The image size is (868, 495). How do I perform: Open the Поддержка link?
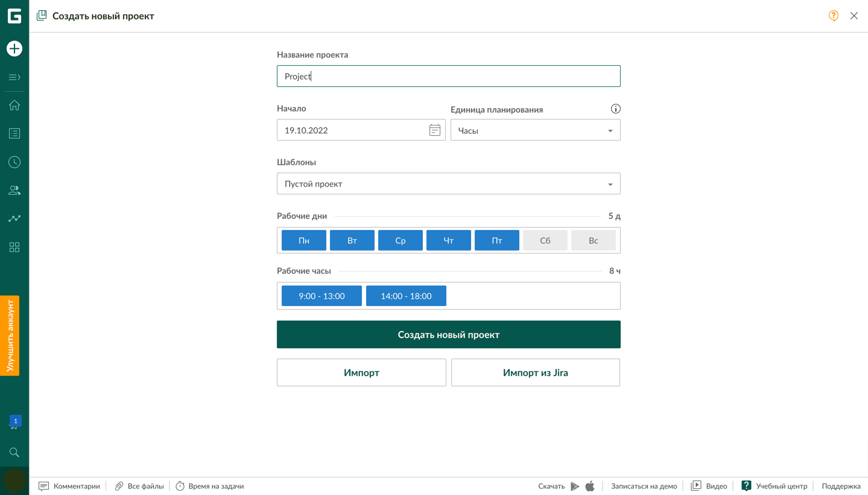[x=841, y=486]
